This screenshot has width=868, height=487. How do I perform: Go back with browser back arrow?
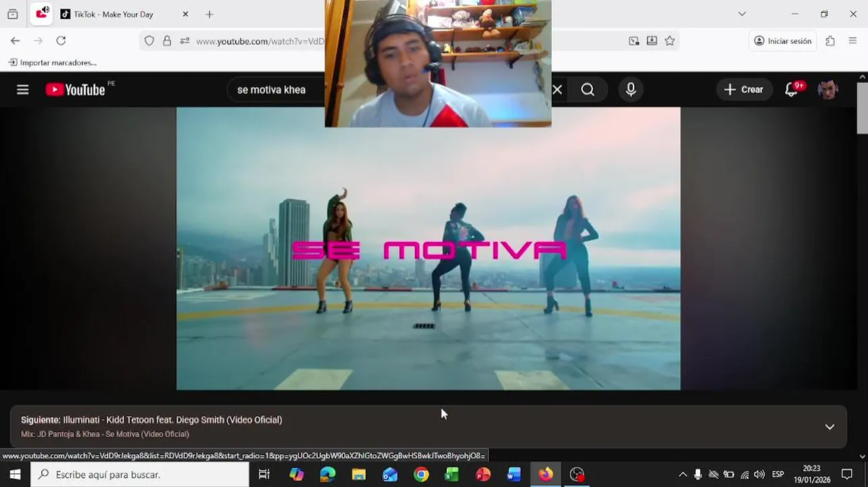pos(15,41)
